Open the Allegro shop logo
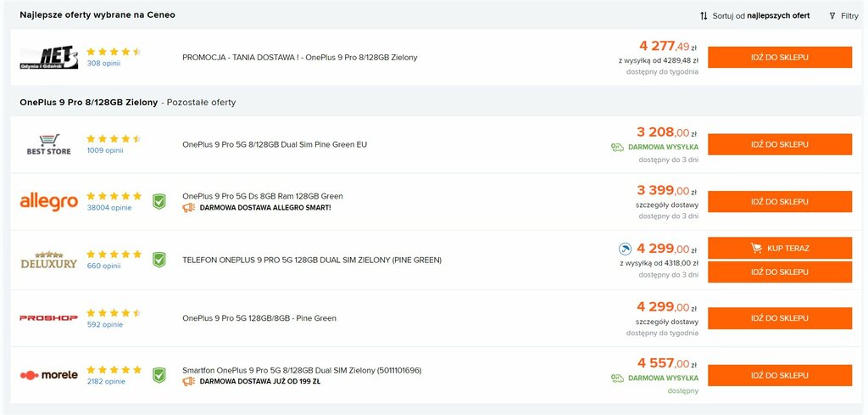Image resolution: width=868 pixels, height=415 pixels. pyautogui.click(x=48, y=202)
